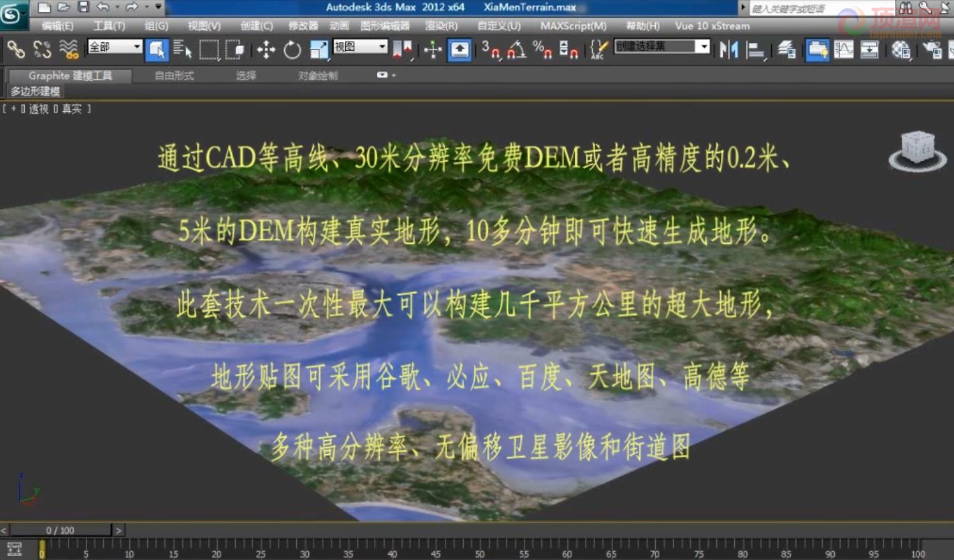Open the Curve Editor
This screenshot has height=560, width=954.
[x=843, y=50]
